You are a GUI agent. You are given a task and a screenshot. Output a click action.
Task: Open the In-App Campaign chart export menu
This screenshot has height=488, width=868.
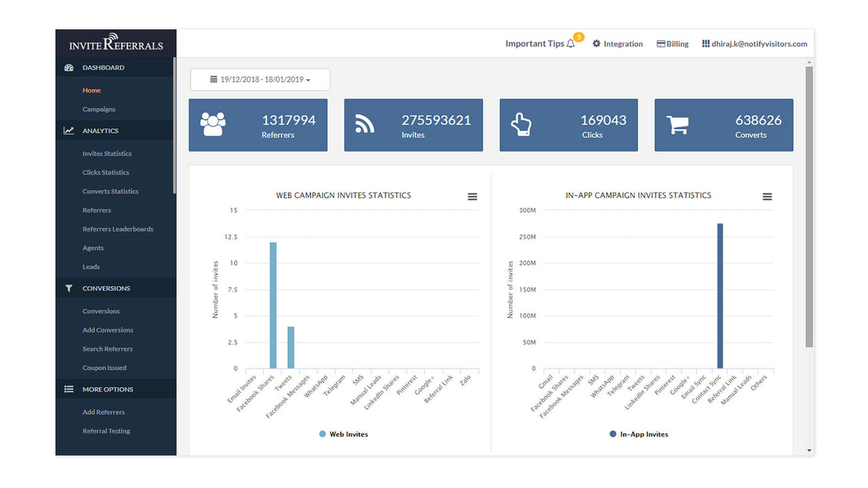coord(767,197)
